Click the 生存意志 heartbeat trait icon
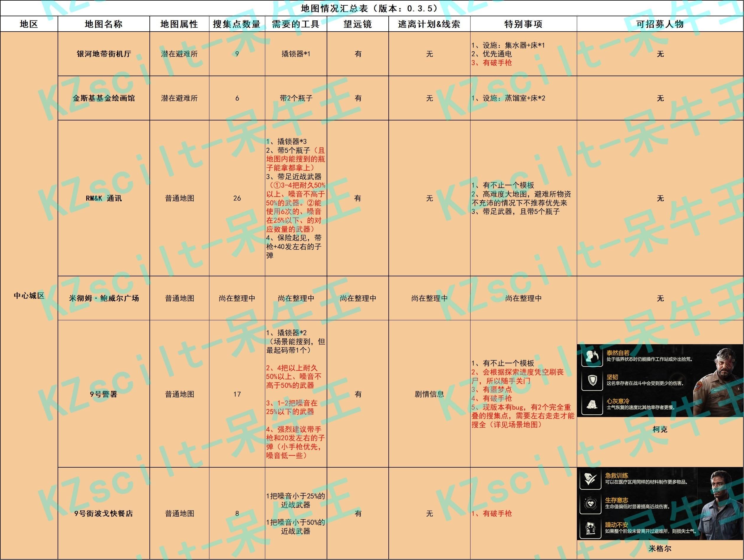The image size is (744, 560). coord(590,504)
